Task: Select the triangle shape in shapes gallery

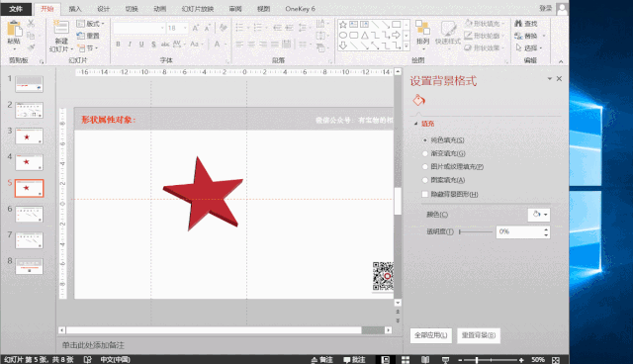Action: point(365,35)
